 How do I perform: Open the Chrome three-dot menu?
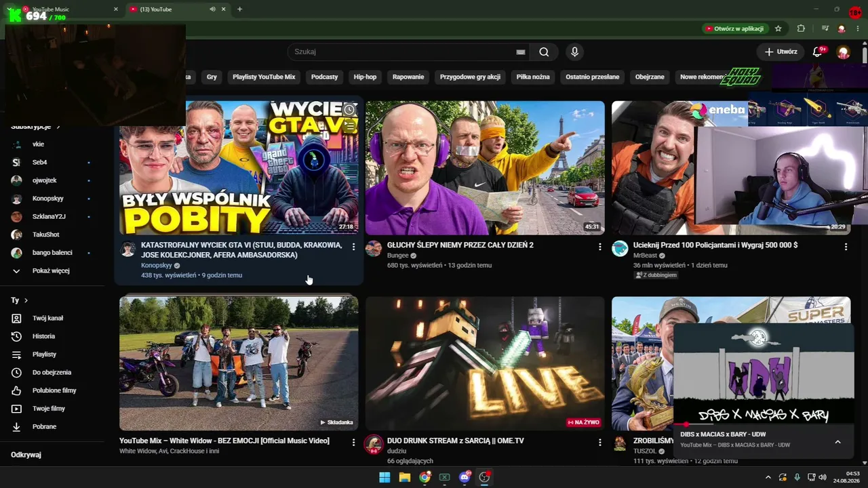point(858,28)
